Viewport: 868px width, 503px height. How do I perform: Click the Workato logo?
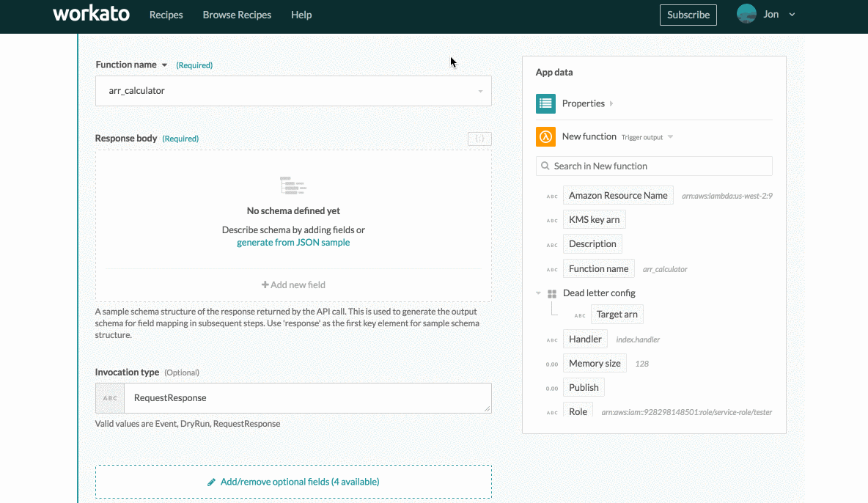[x=93, y=15]
